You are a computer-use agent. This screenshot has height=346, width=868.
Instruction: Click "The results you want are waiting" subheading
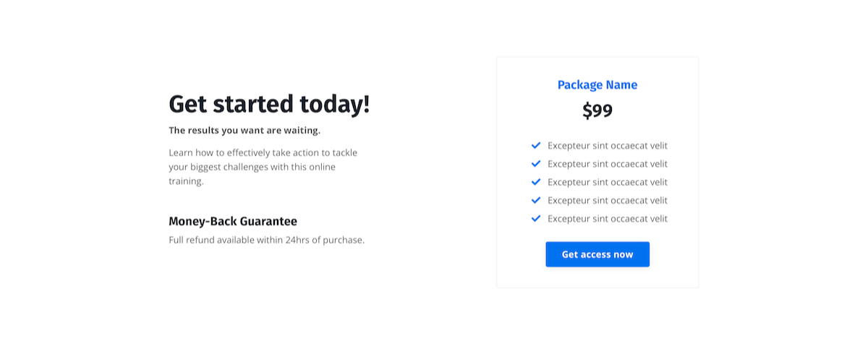(244, 131)
